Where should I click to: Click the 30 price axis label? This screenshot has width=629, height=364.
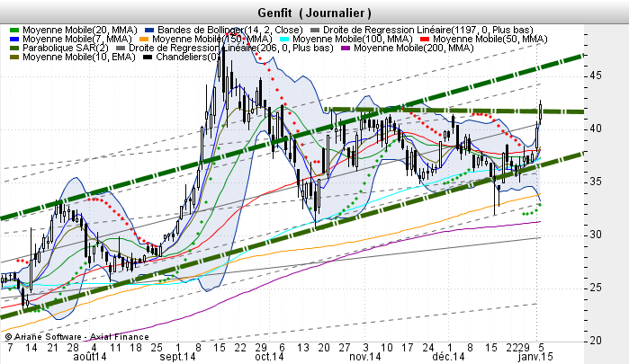(596, 235)
